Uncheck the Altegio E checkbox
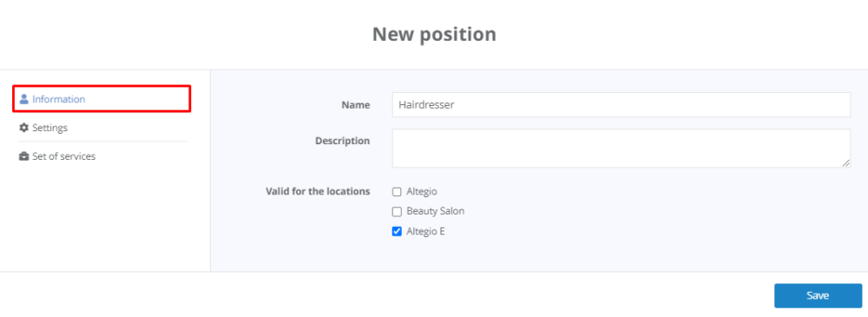Viewport: 868px width, 317px height. [397, 232]
